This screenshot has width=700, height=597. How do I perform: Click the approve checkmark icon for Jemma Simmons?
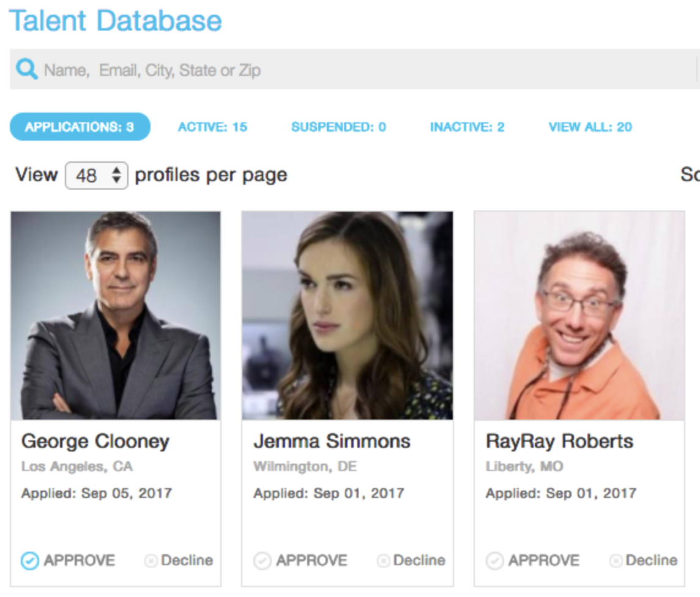coord(262,560)
